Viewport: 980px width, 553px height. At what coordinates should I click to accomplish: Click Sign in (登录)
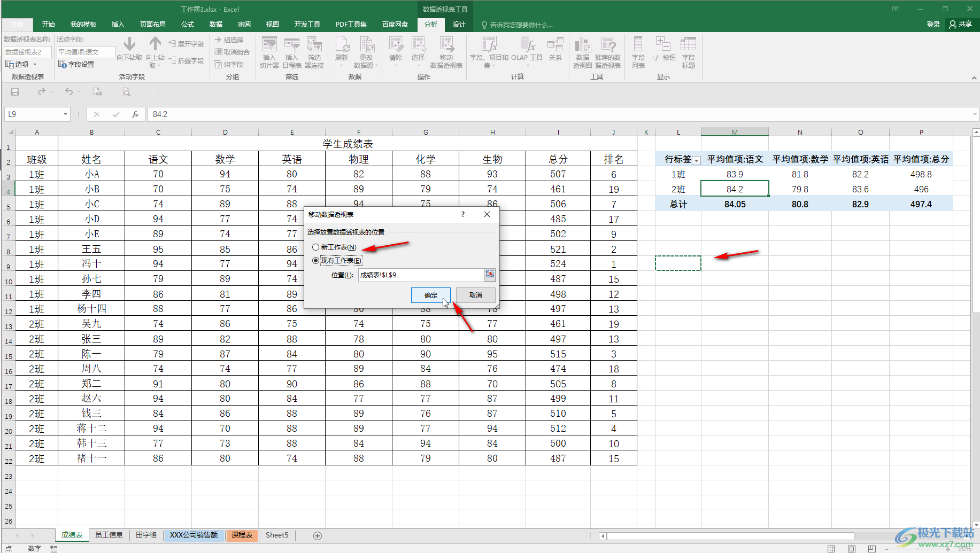click(933, 24)
